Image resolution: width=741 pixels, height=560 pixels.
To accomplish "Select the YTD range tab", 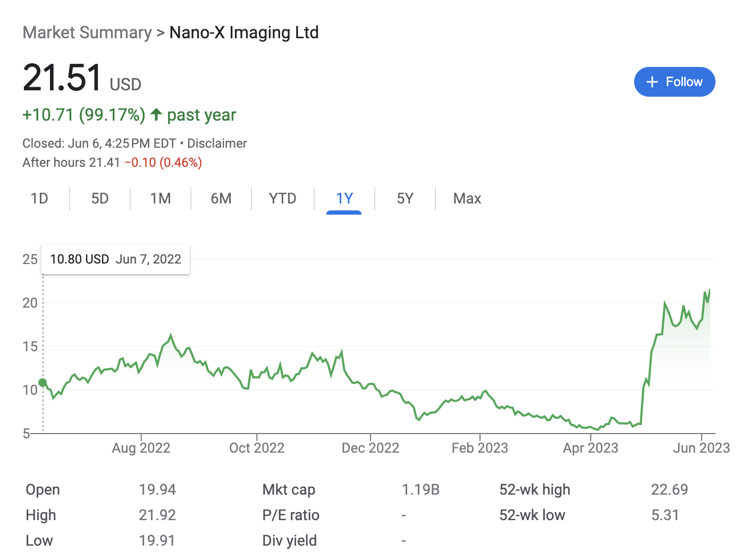I will (x=282, y=199).
